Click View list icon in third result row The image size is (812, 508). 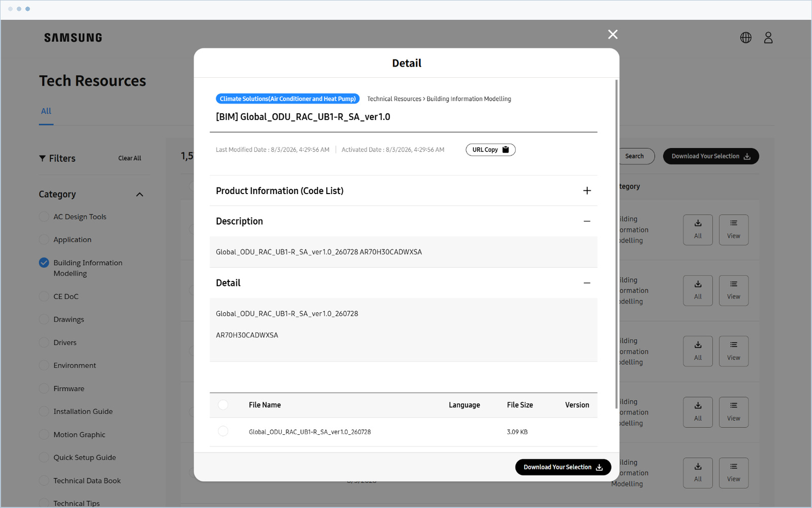pyautogui.click(x=733, y=351)
